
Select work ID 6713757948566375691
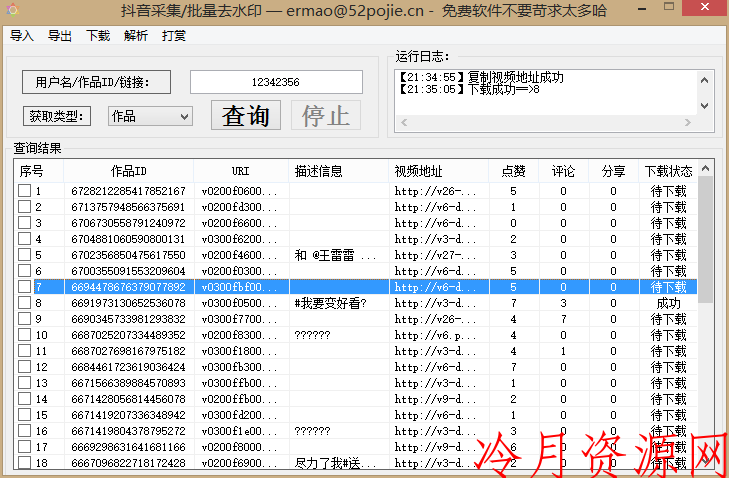click(128, 207)
